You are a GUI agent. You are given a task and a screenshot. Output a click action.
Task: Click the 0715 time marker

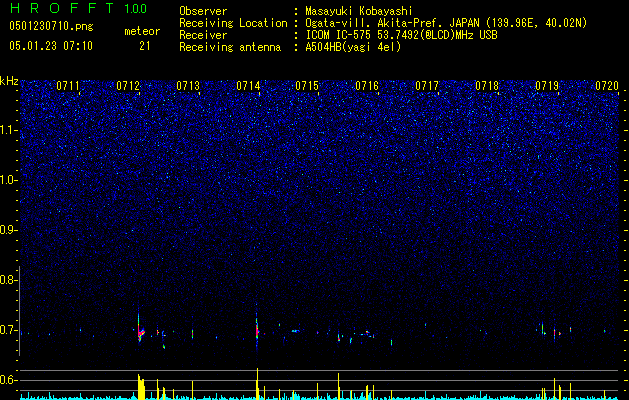tap(307, 85)
